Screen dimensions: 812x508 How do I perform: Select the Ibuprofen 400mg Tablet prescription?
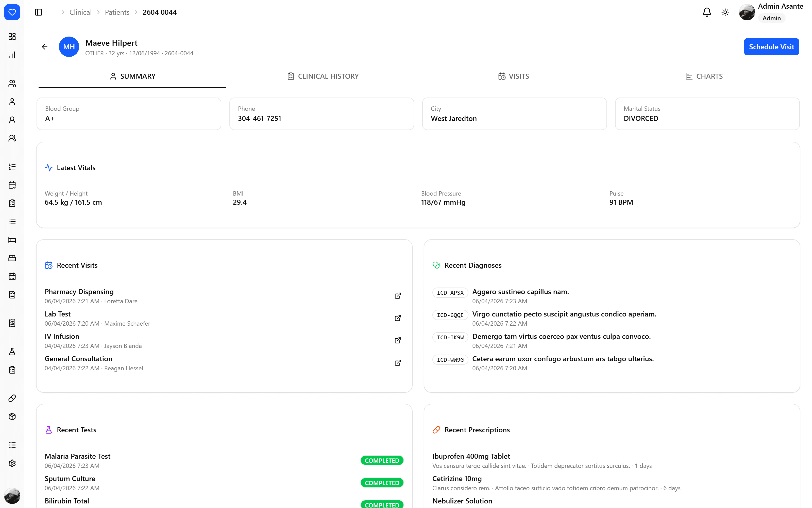[471, 456]
